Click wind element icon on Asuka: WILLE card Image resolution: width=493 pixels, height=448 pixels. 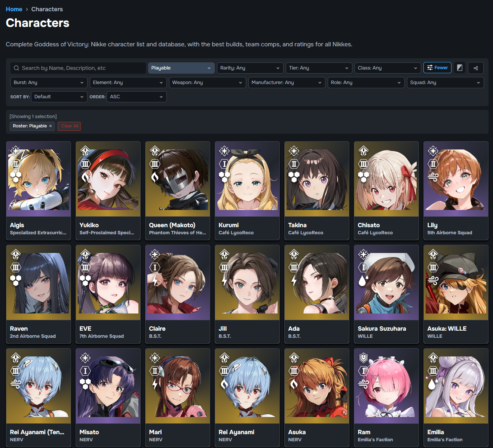coord(433,280)
